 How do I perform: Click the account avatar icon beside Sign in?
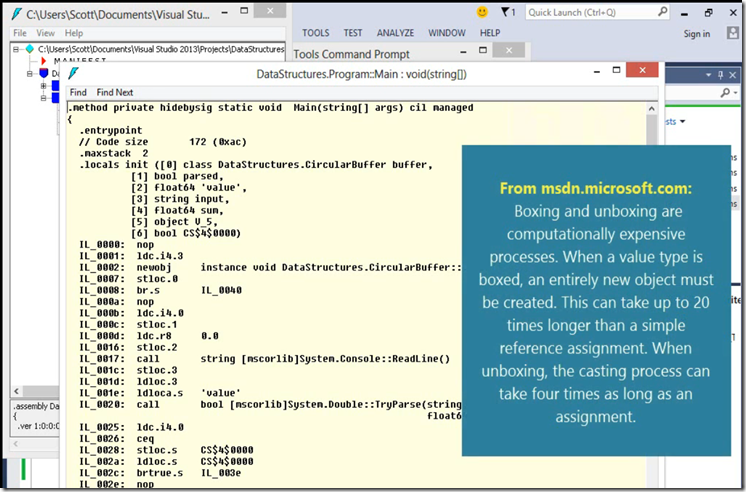click(x=733, y=33)
